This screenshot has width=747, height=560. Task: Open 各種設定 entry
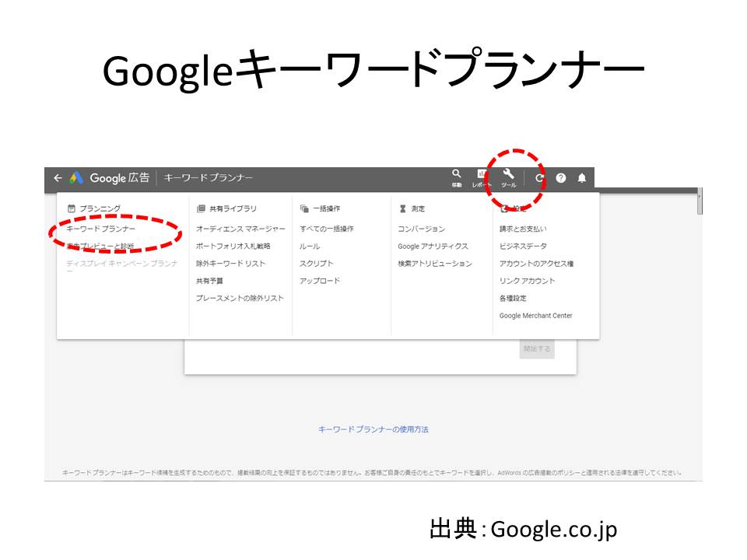tap(513, 298)
